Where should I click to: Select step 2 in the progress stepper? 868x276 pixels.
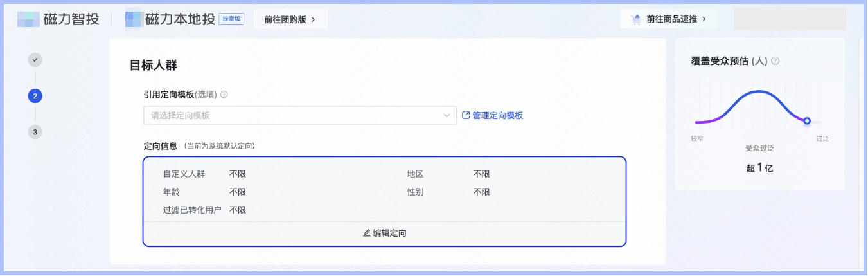point(35,97)
